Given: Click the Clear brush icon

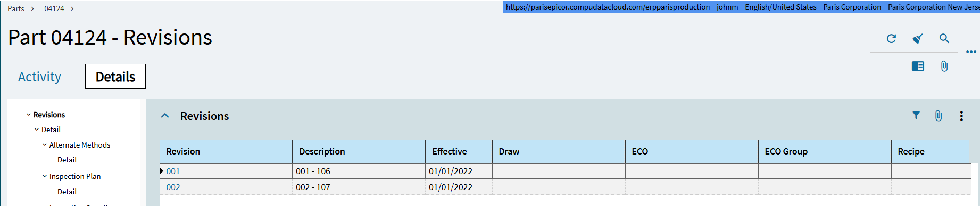Looking at the screenshot, I should click(x=918, y=39).
